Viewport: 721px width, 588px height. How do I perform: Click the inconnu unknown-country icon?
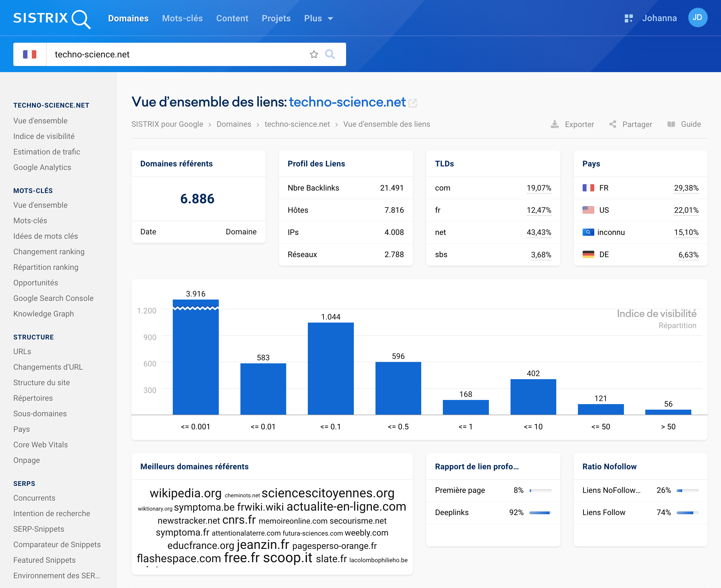[x=588, y=232]
